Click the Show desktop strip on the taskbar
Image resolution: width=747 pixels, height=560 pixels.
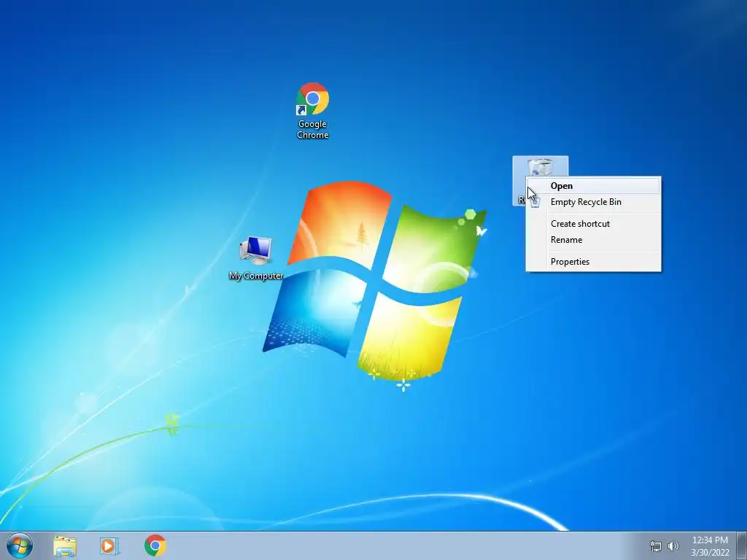(x=742, y=545)
